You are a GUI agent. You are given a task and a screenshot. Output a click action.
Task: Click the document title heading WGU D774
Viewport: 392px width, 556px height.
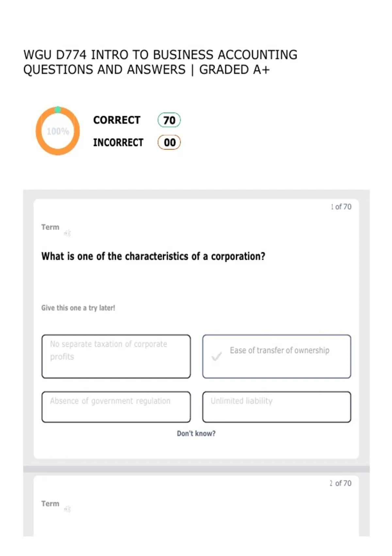coord(160,62)
